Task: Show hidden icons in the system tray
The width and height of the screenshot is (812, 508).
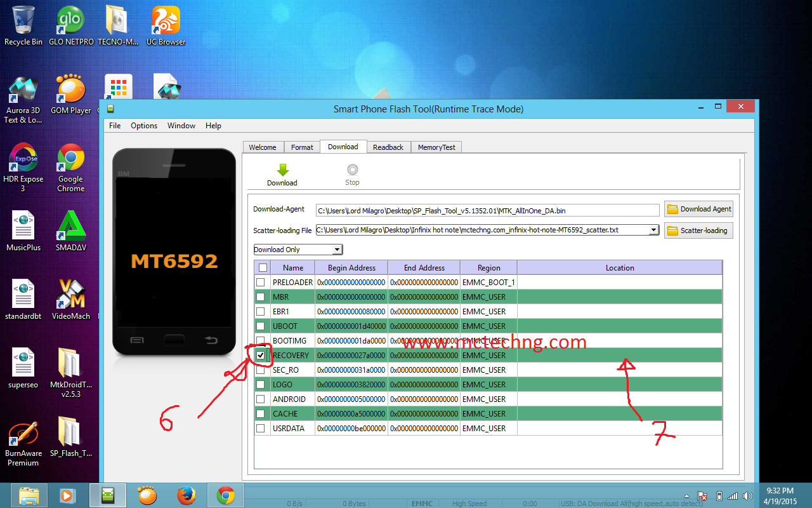Action: coord(686,496)
